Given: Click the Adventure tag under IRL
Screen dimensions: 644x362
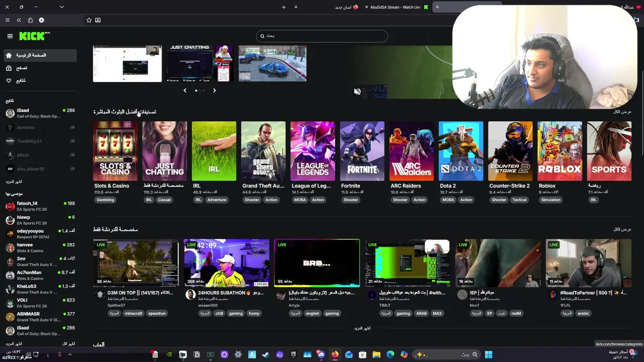Looking at the screenshot, I should [x=217, y=200].
